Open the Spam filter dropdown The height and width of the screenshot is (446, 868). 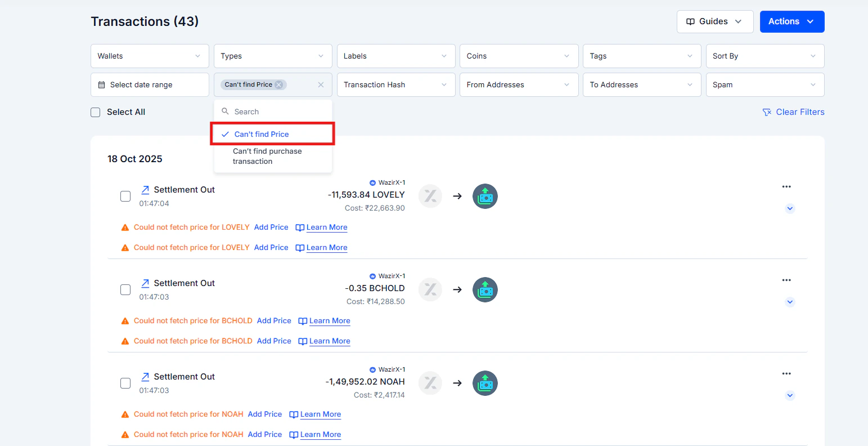pyautogui.click(x=765, y=84)
